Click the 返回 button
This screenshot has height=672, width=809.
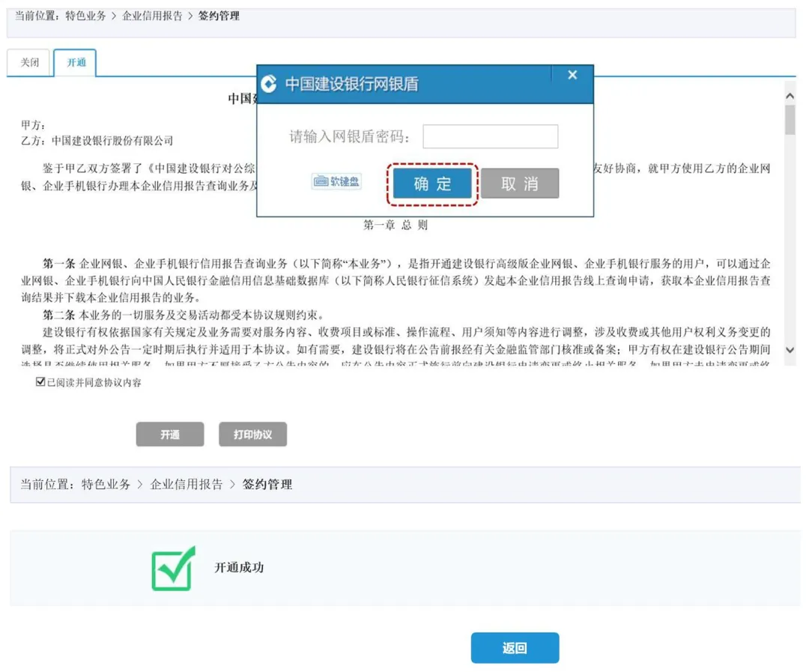coord(515,648)
